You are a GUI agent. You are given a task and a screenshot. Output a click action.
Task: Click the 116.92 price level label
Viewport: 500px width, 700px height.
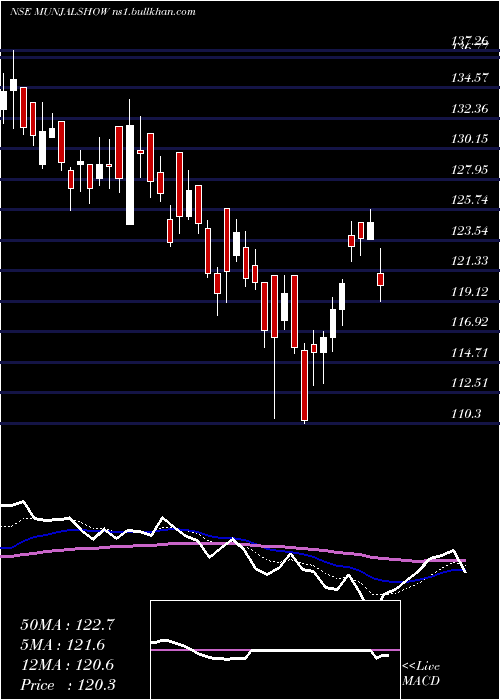coord(470,322)
